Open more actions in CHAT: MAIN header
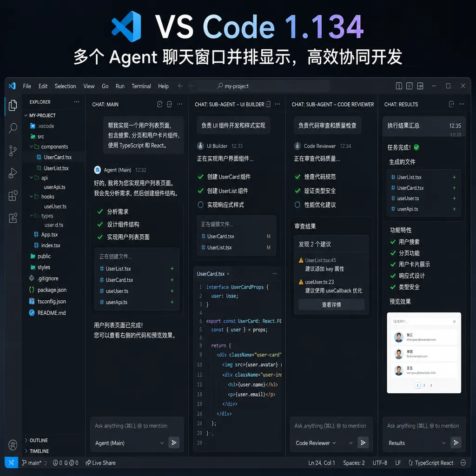 [180, 104]
